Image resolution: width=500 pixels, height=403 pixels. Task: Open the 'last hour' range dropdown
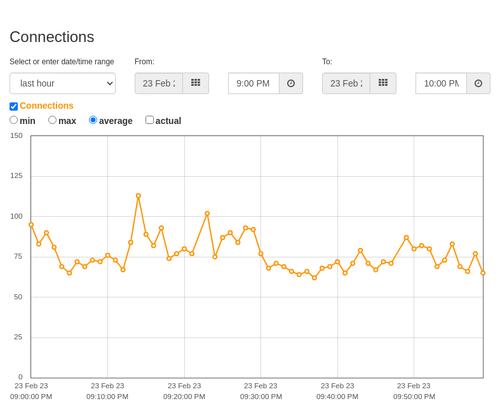pyautogui.click(x=63, y=83)
